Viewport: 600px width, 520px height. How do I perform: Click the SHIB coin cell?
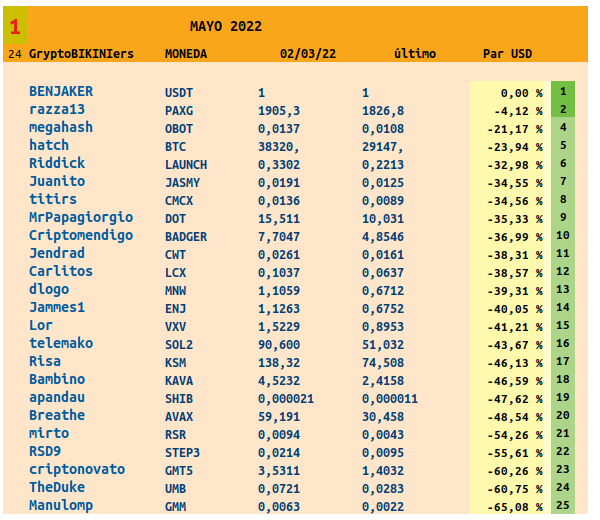pos(179,398)
